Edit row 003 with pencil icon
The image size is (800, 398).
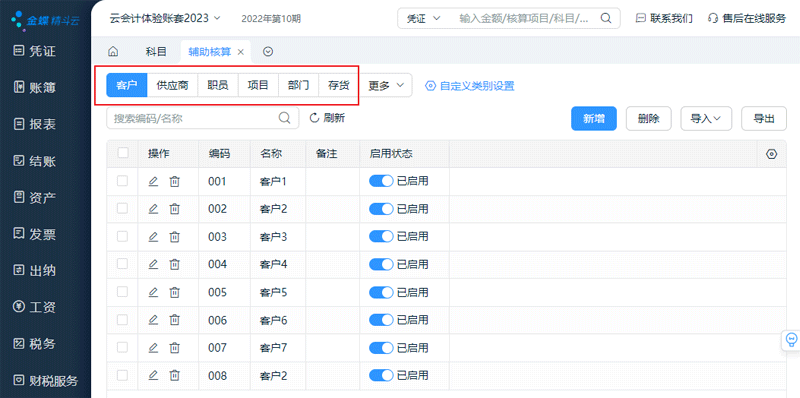pyautogui.click(x=153, y=237)
